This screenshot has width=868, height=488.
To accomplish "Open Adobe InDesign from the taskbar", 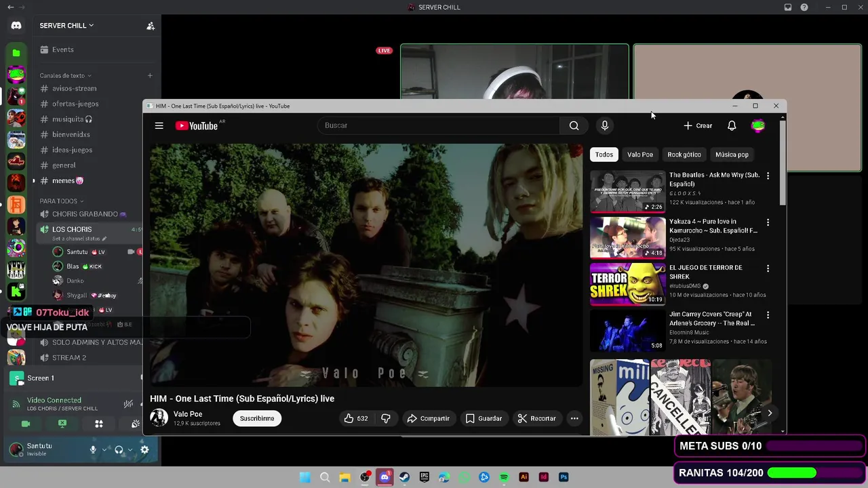I will [x=543, y=477].
